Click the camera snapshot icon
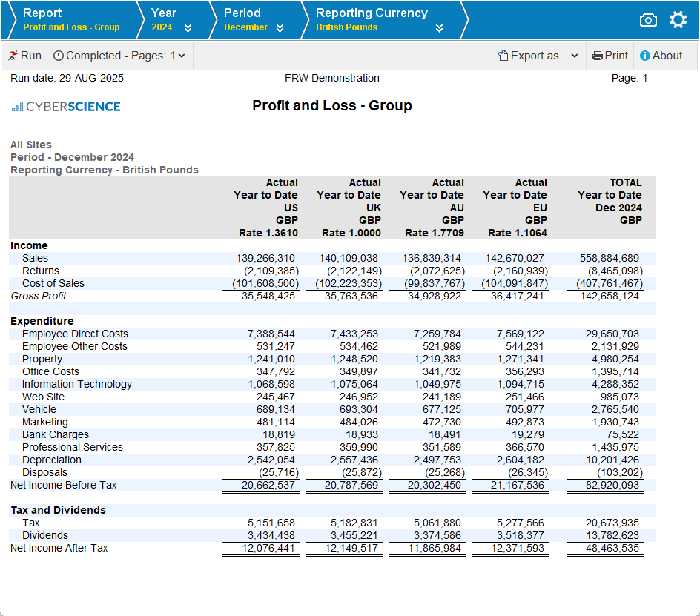 tap(648, 20)
